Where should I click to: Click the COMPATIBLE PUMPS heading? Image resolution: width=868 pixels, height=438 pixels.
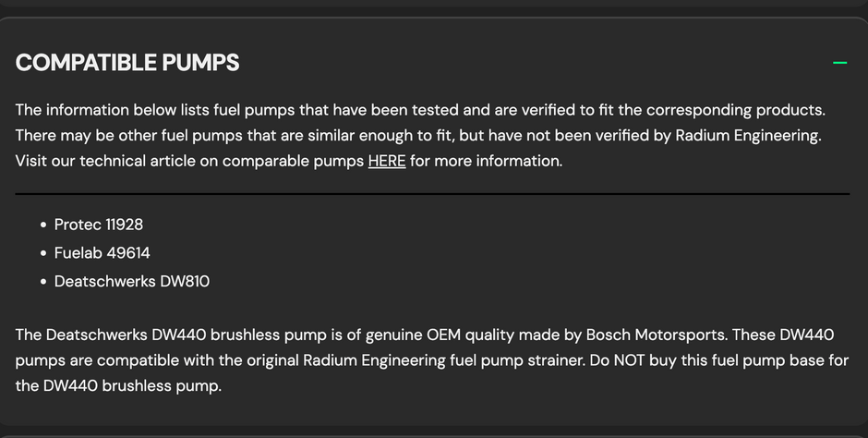(x=127, y=63)
